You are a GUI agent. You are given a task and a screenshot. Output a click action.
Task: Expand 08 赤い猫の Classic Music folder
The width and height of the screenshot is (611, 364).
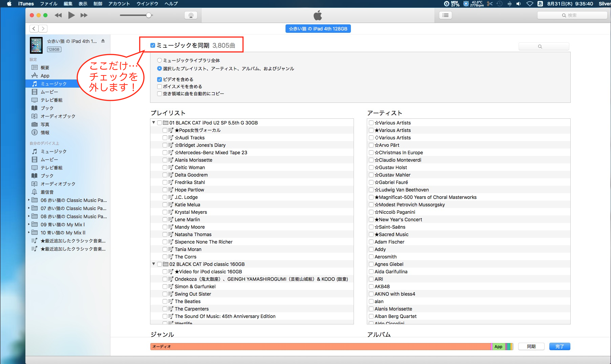[29, 216]
